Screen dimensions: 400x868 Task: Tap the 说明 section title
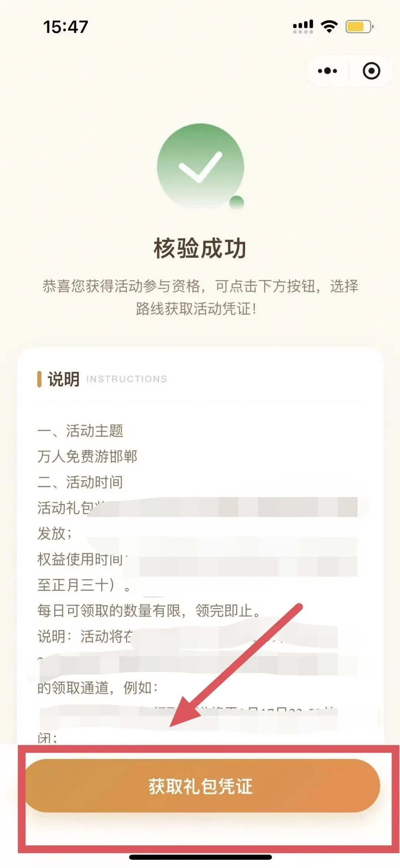coord(64,379)
